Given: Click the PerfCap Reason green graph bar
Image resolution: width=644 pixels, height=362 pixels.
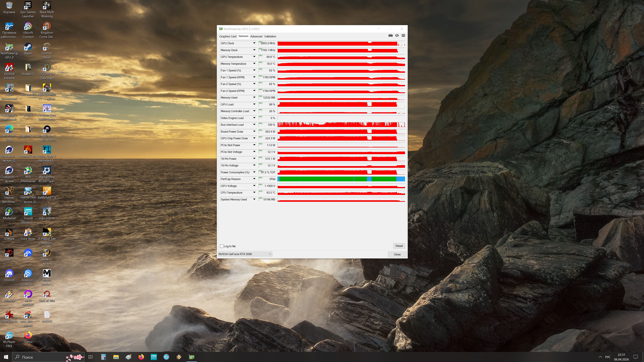Looking at the screenshot, I should [325, 179].
